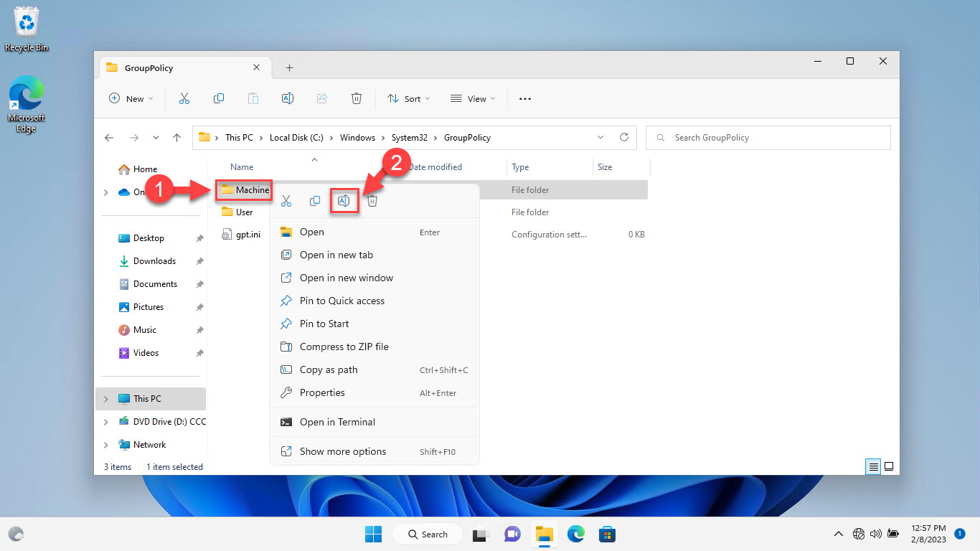Switch to details view toggle

click(x=873, y=466)
